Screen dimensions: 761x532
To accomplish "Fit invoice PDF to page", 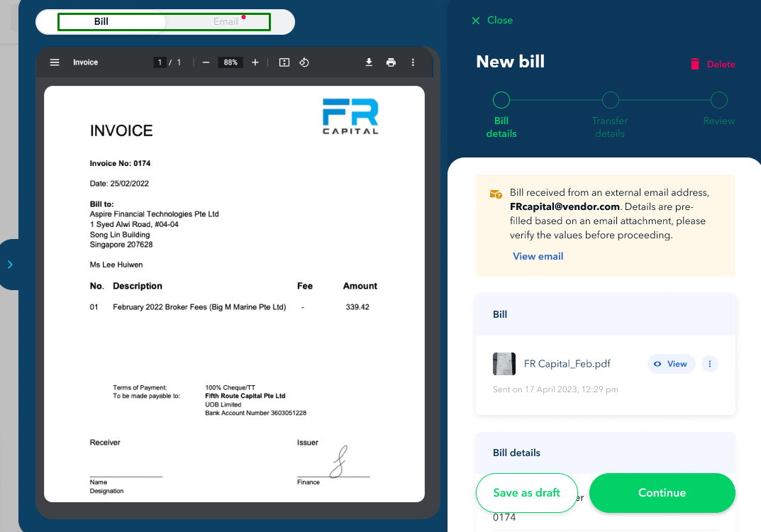I will (x=284, y=62).
